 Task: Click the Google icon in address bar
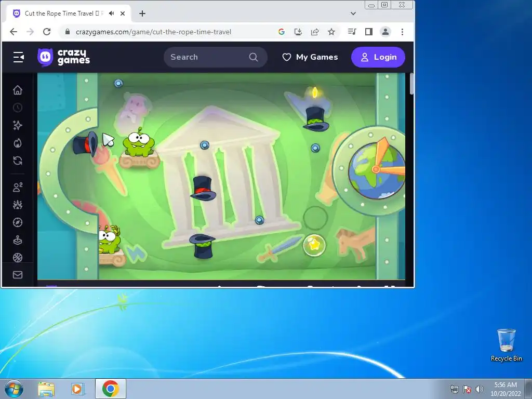(281, 32)
